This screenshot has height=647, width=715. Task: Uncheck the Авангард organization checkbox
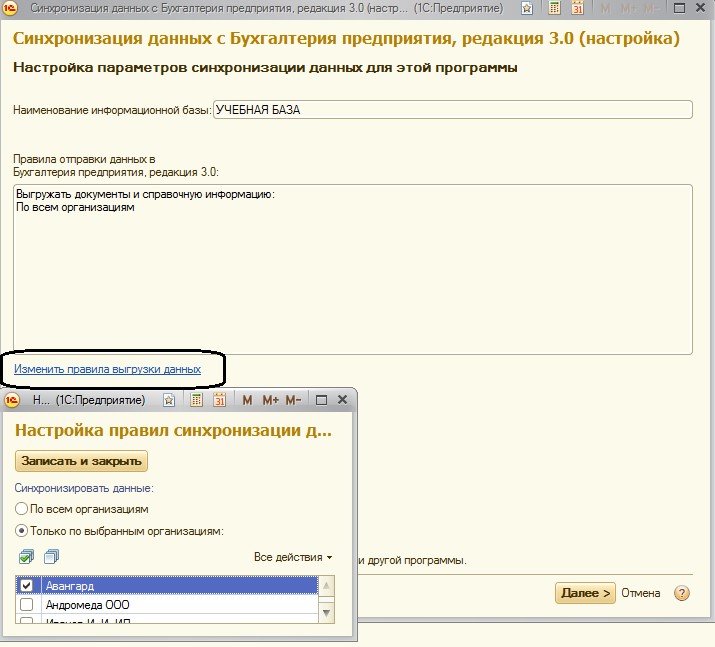click(26, 585)
